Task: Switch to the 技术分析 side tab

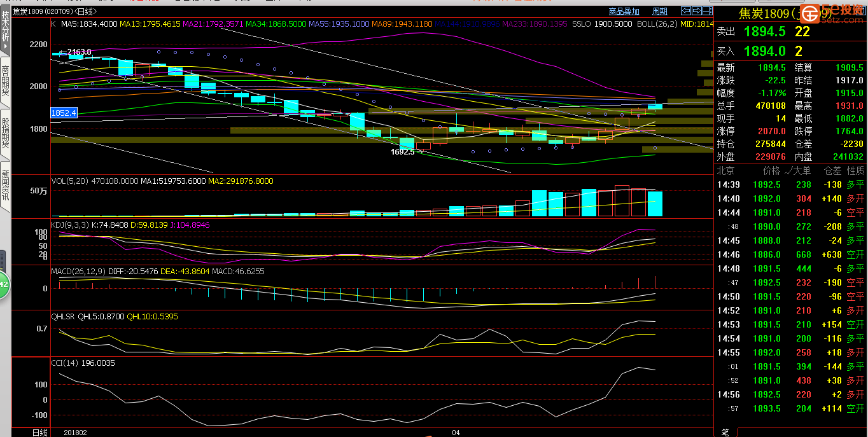Action: (x=6, y=29)
